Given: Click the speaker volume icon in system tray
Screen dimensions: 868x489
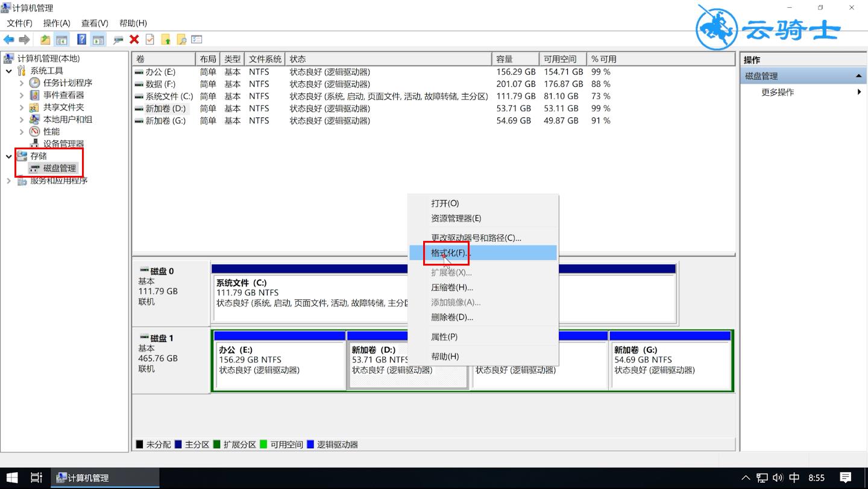Looking at the screenshot, I should point(778,478).
